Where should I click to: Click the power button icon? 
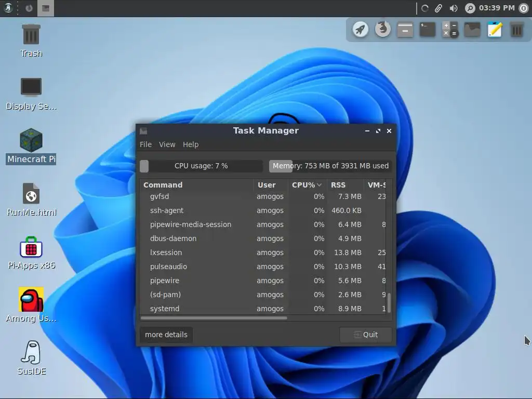pyautogui.click(x=524, y=8)
